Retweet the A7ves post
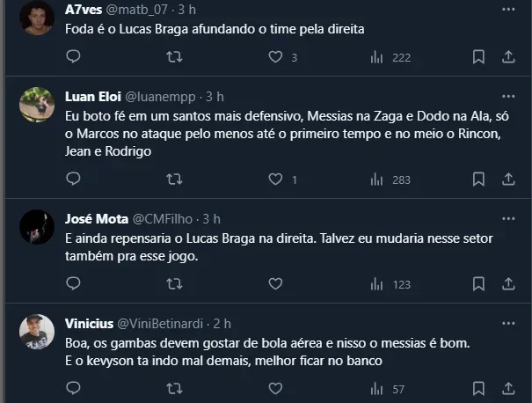Image resolution: width=532 pixels, height=403 pixels. tap(174, 56)
